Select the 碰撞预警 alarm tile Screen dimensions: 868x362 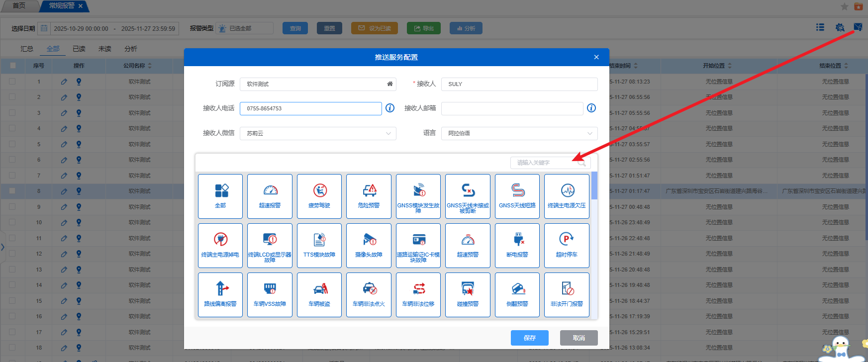[468, 294]
